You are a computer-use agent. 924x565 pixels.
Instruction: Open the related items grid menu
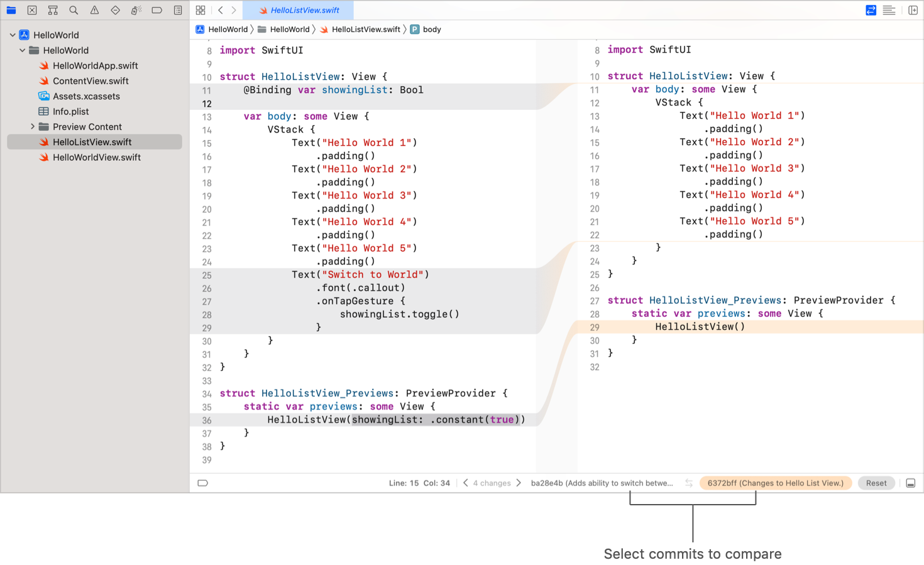click(201, 10)
